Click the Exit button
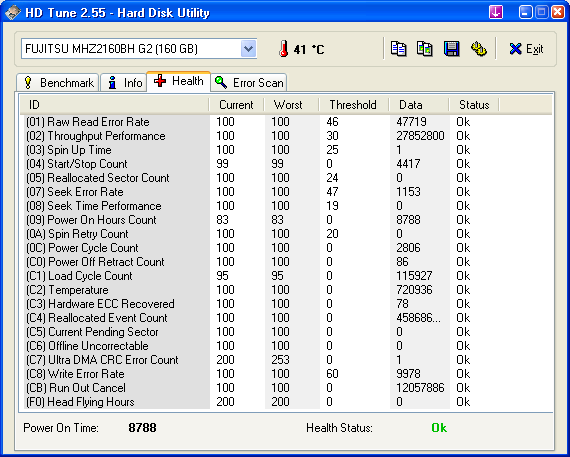This screenshot has height=457, width=570. pos(526,49)
